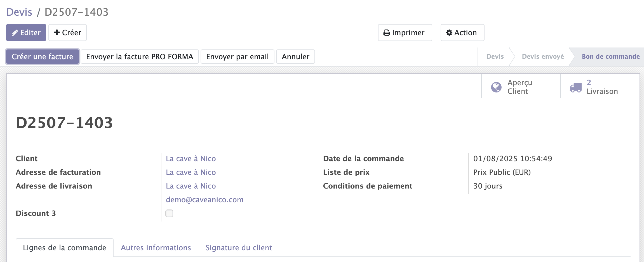Click the truck icon for Livraison
644x262 pixels.
[575, 87]
